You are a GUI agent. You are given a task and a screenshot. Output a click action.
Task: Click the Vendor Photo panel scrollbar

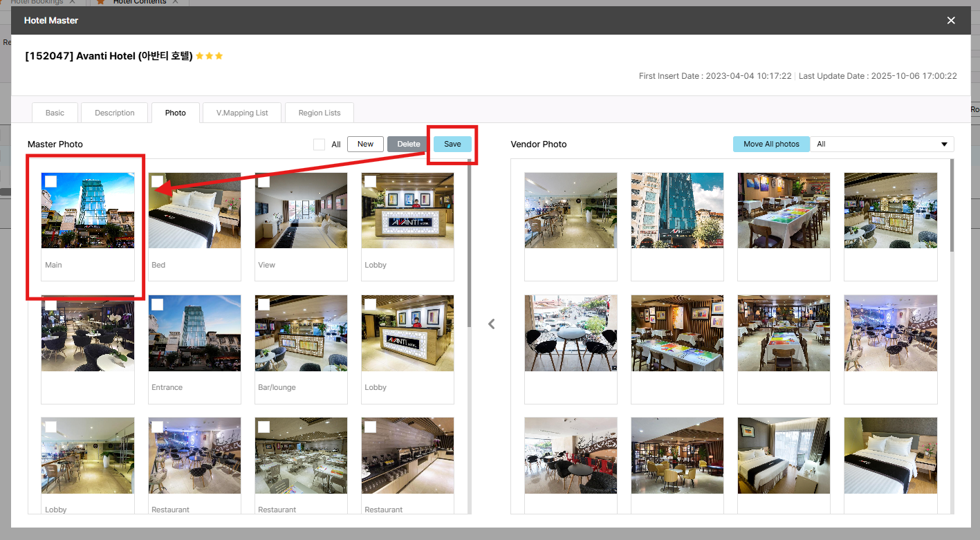952,207
